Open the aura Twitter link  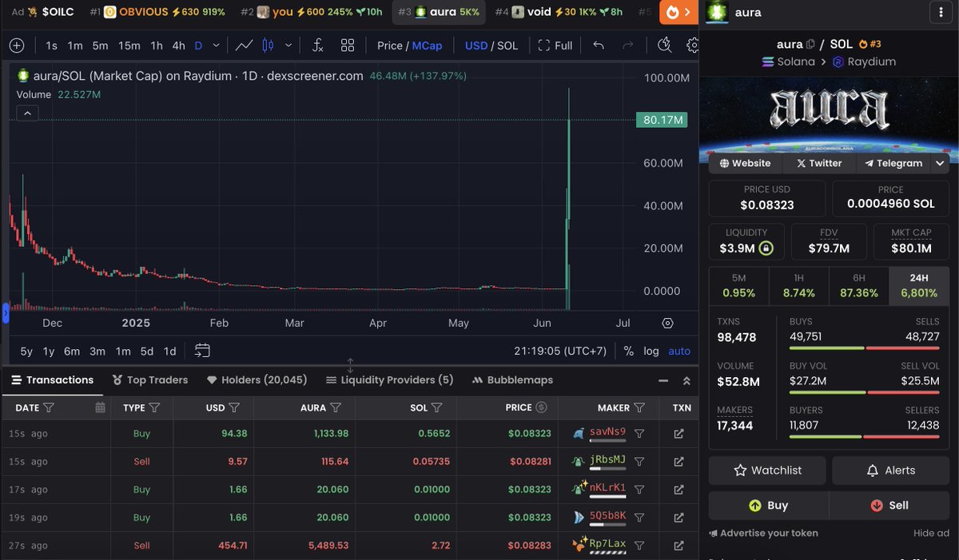tap(819, 163)
